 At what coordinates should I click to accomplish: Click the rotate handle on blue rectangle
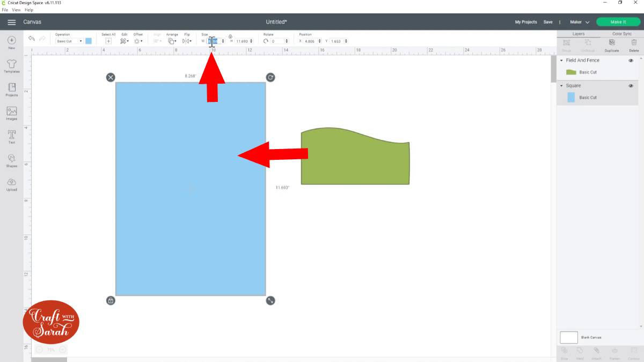(x=270, y=77)
